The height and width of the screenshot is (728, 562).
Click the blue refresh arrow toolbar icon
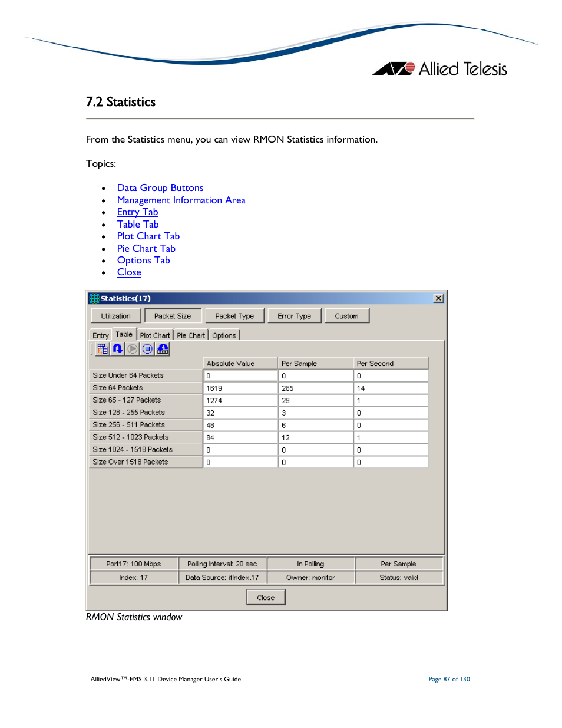(118, 349)
